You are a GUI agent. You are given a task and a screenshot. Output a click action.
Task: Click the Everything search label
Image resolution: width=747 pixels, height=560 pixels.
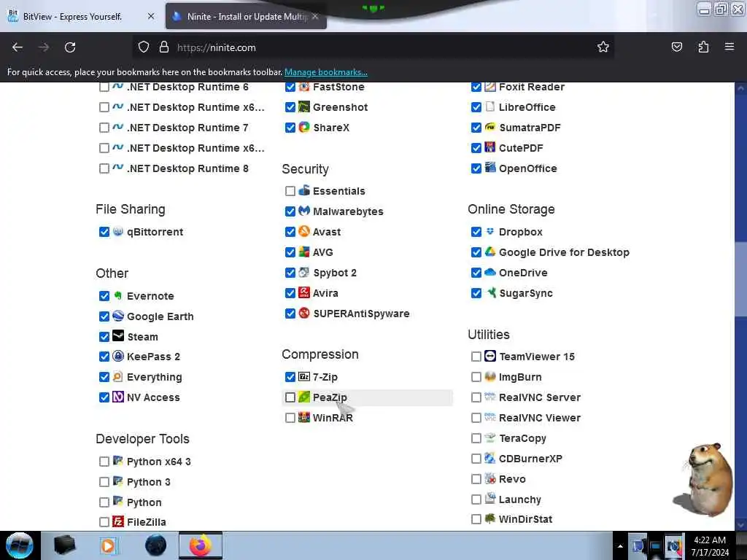click(155, 377)
